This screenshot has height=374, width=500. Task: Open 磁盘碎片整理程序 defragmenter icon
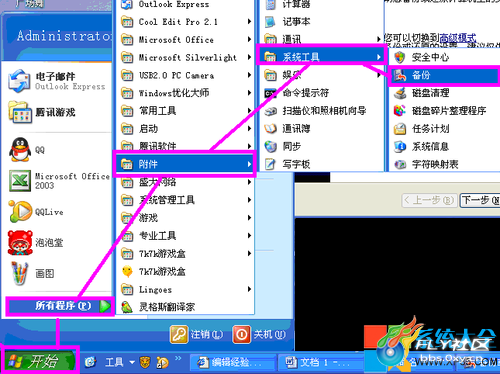pos(400,110)
